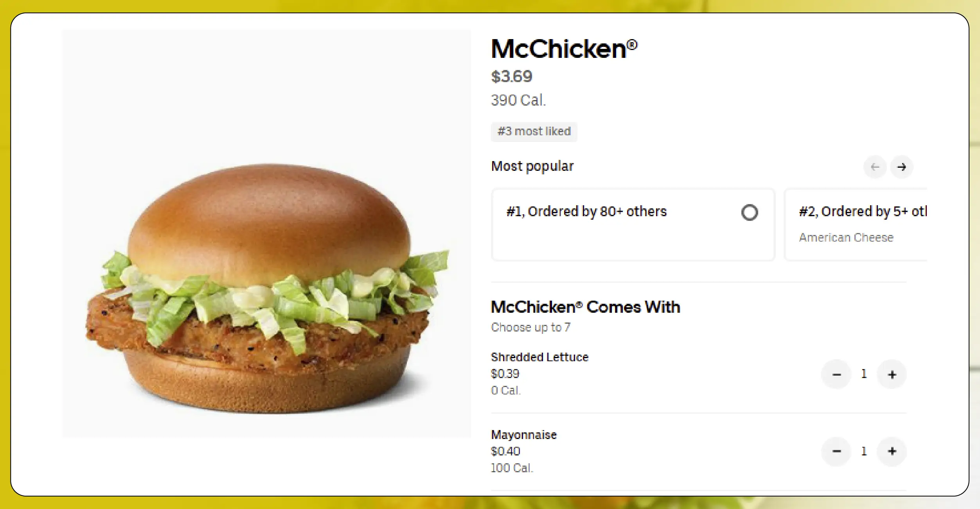Click the McChicken product title

point(564,49)
